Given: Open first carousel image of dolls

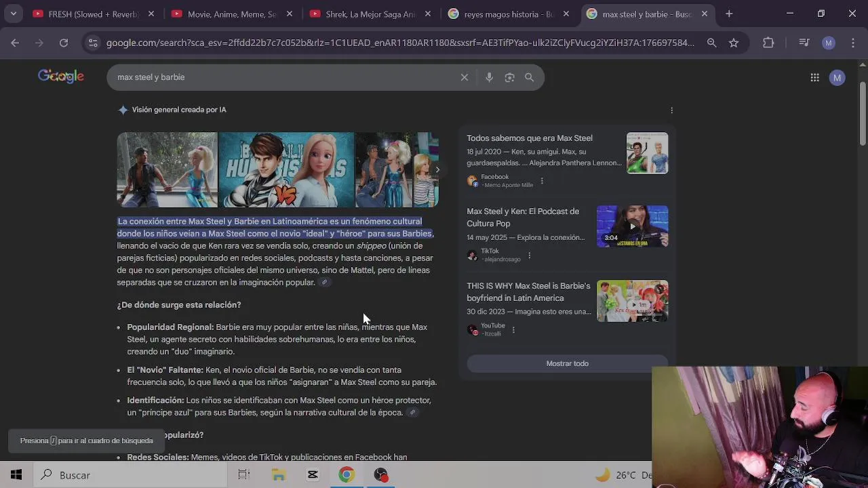Looking at the screenshot, I should pyautogui.click(x=167, y=169).
